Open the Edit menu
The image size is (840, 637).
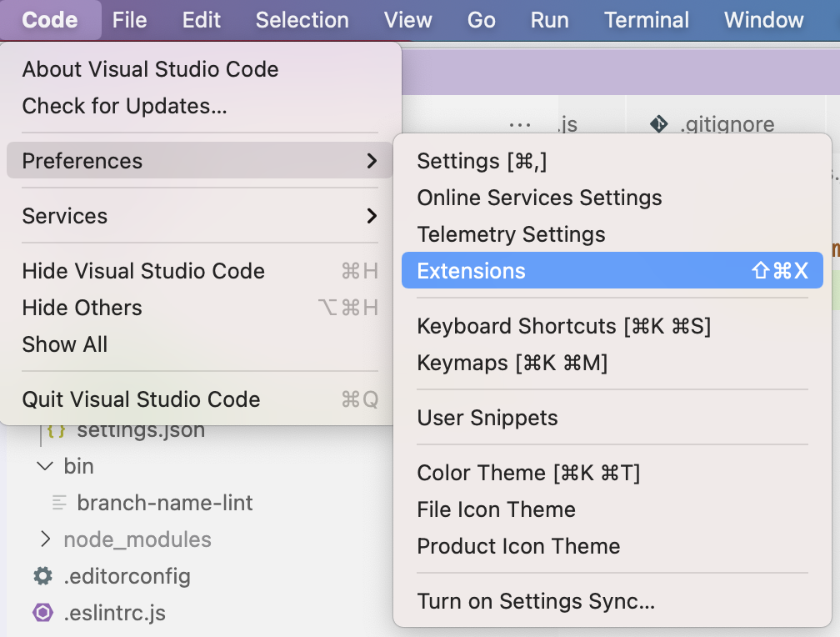coord(202,20)
